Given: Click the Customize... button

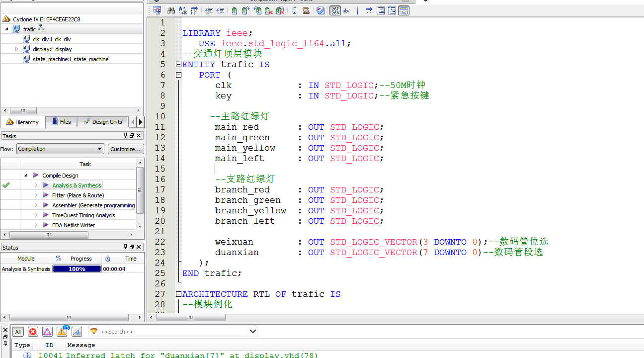Looking at the screenshot, I should tap(126, 149).
